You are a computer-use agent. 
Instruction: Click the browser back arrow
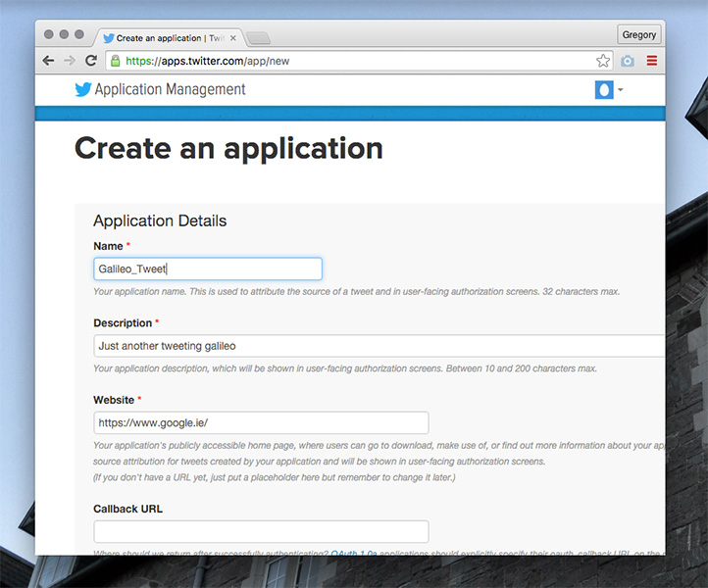(48, 61)
